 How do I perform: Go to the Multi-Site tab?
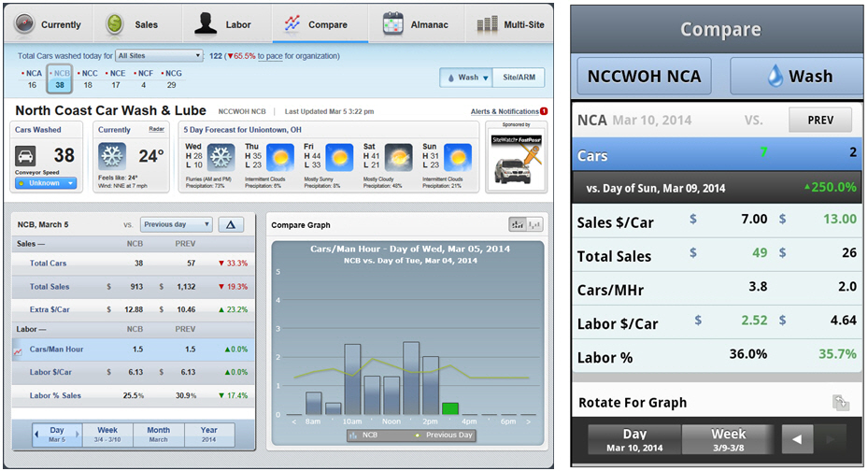[510, 23]
